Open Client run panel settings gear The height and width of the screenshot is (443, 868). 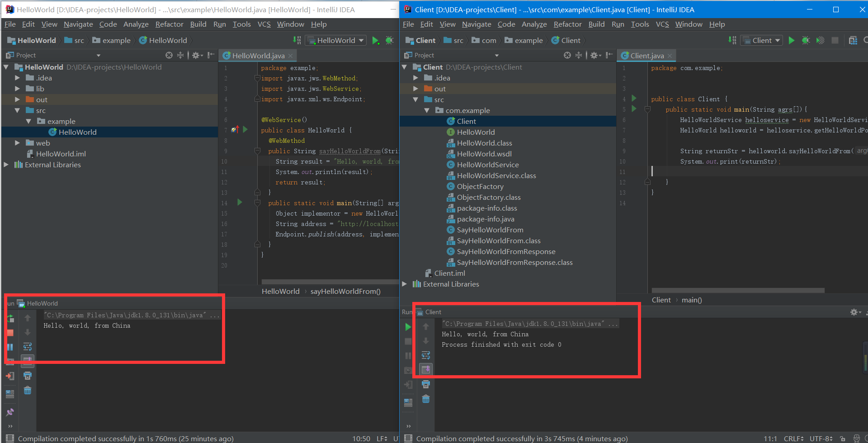coord(856,312)
